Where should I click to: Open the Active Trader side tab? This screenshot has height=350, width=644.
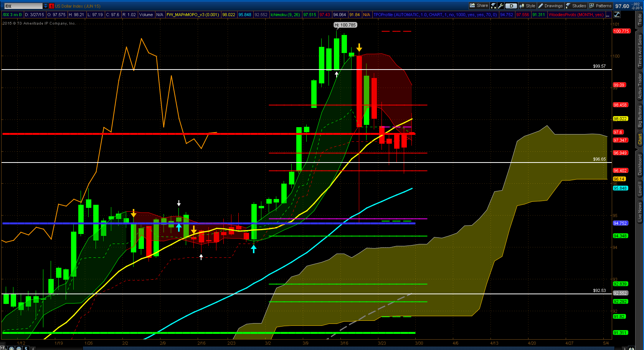[x=640, y=86]
